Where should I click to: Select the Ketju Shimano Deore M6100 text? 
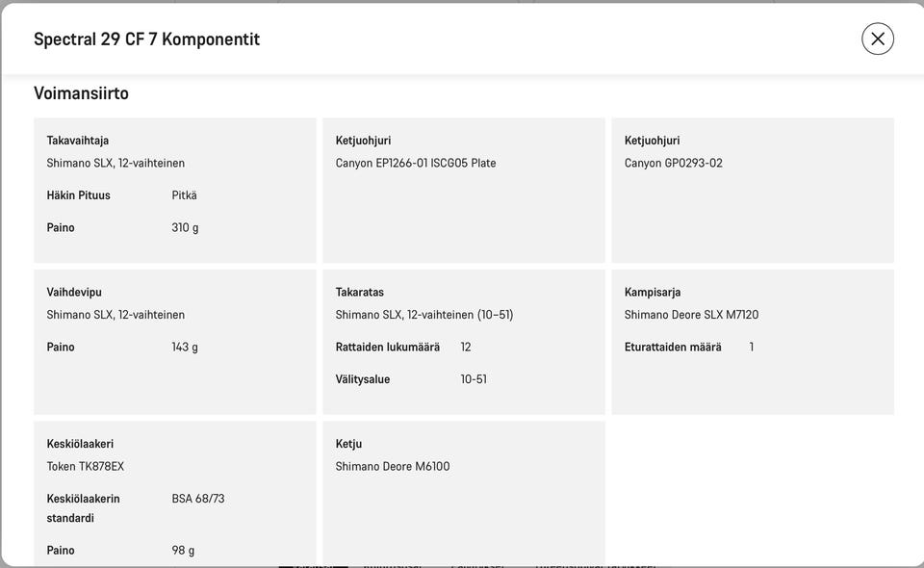click(x=393, y=466)
